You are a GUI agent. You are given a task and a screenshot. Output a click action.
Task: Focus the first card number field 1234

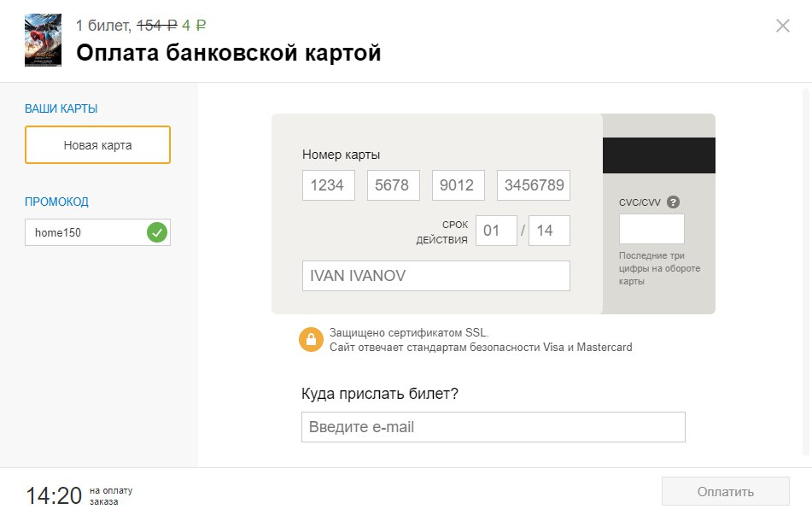[x=329, y=184]
